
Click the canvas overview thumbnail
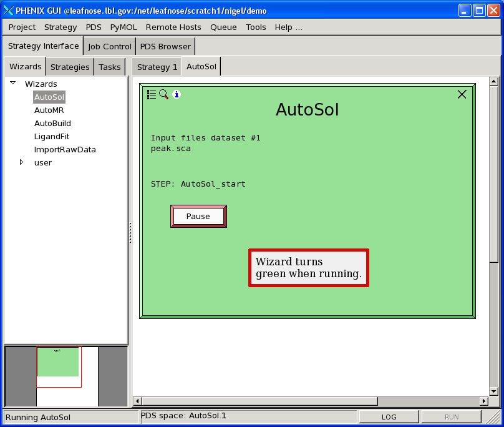tap(58, 368)
